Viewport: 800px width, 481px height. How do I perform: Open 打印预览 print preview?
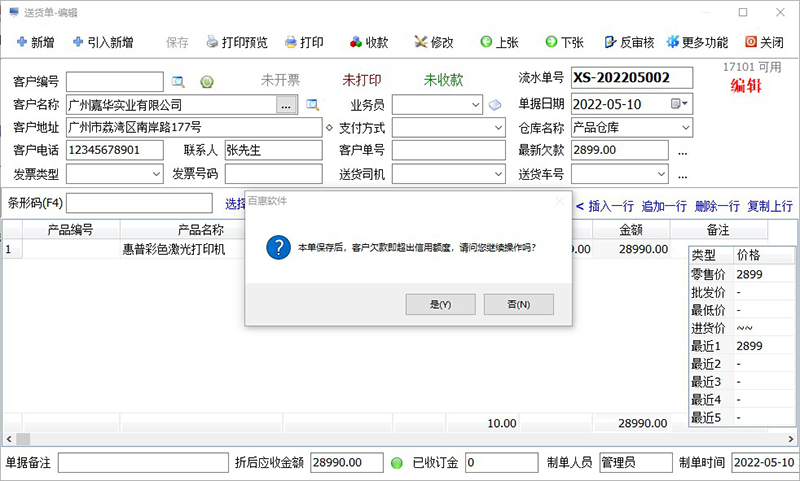point(237,42)
